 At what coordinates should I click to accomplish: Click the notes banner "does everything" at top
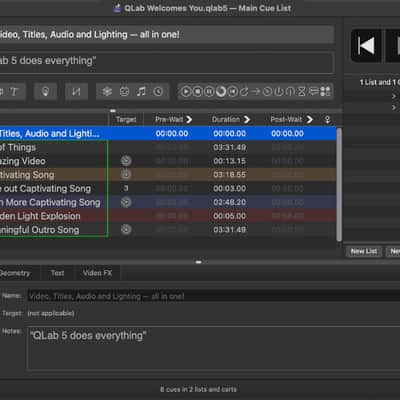(167, 62)
